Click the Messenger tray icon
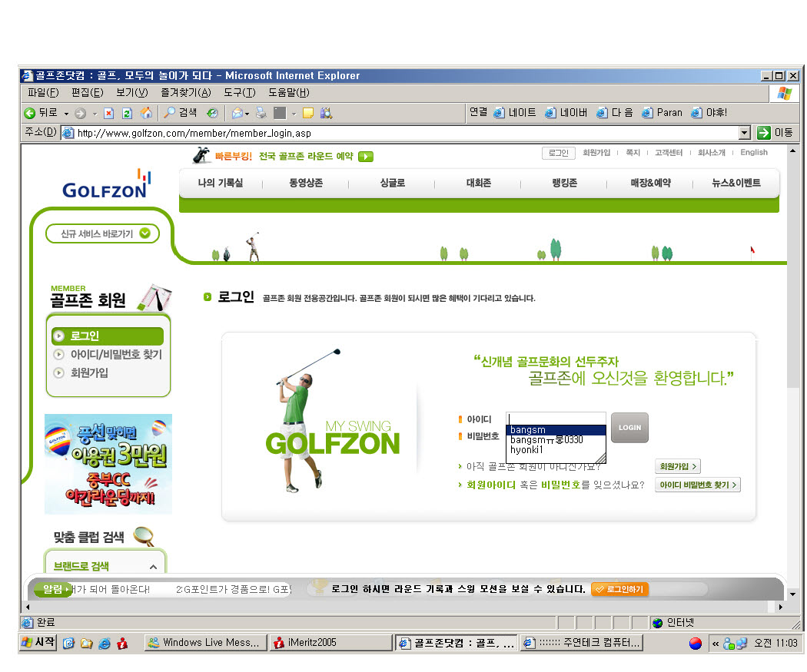Screen dimensions: 807x672 729,644
